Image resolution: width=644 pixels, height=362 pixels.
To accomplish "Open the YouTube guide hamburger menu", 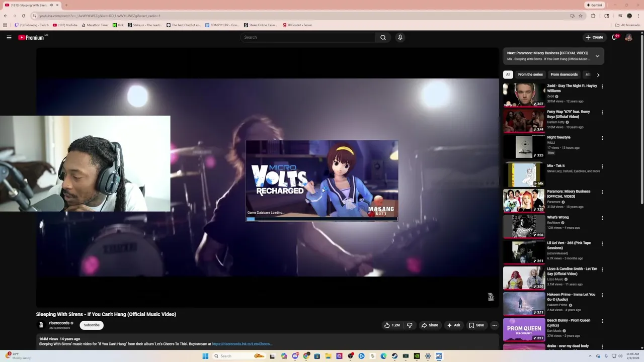I will [x=9, y=37].
